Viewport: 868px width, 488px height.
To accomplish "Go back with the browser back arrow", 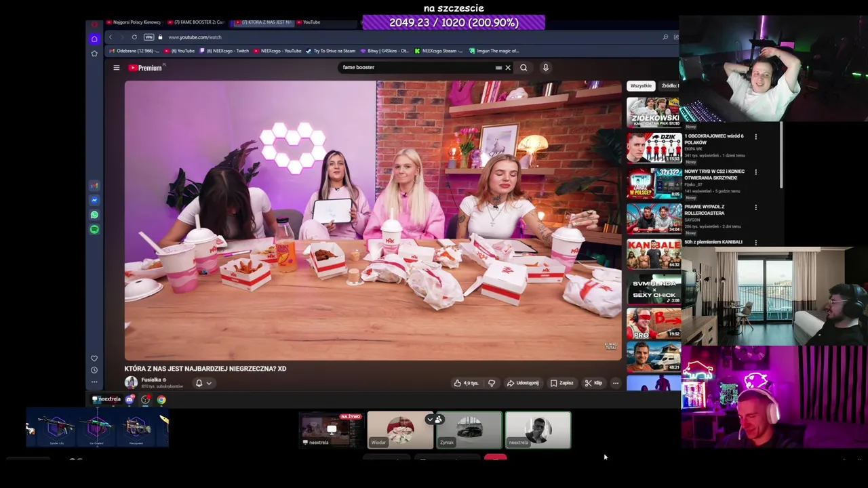I will [110, 37].
